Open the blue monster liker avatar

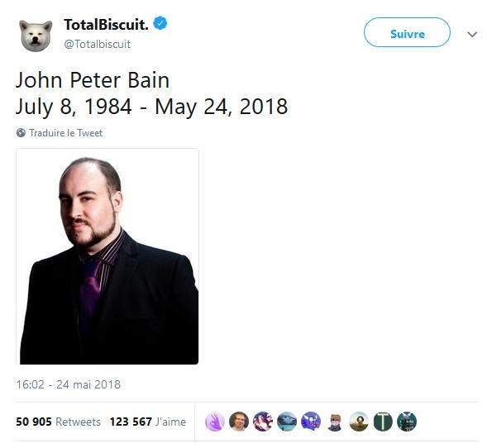click(311, 422)
